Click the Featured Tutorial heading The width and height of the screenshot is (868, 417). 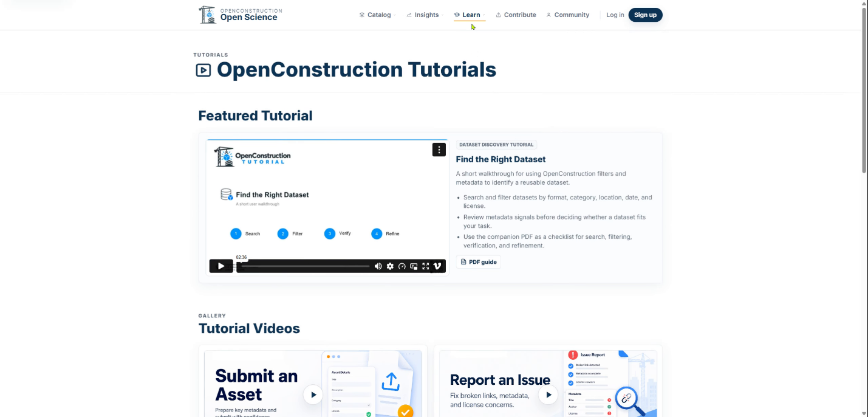(x=255, y=115)
